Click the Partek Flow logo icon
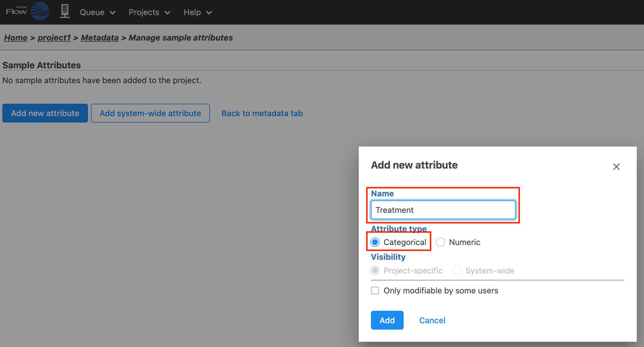This screenshot has height=347, width=644. (x=40, y=12)
